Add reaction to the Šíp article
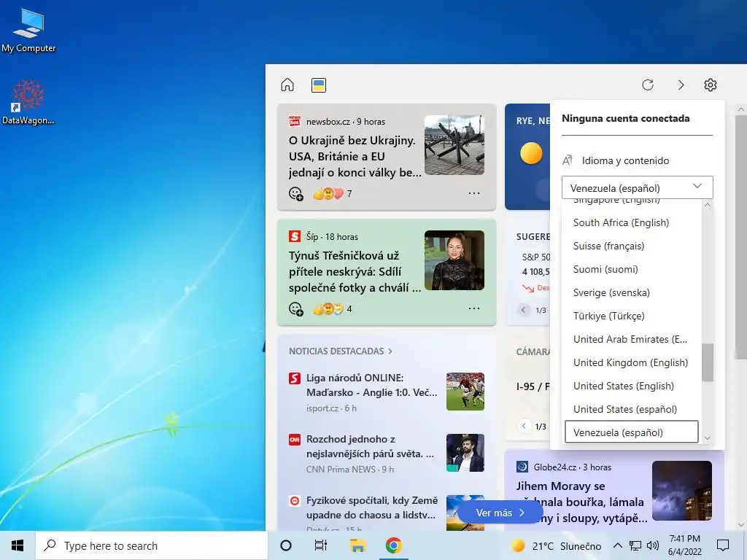The height and width of the screenshot is (560, 747). pyautogui.click(x=296, y=309)
